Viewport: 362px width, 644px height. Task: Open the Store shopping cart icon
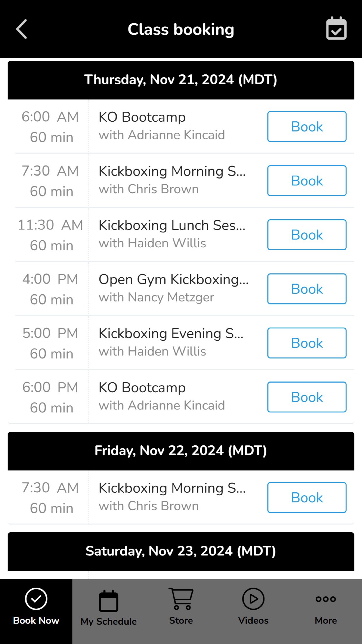pyautogui.click(x=181, y=599)
